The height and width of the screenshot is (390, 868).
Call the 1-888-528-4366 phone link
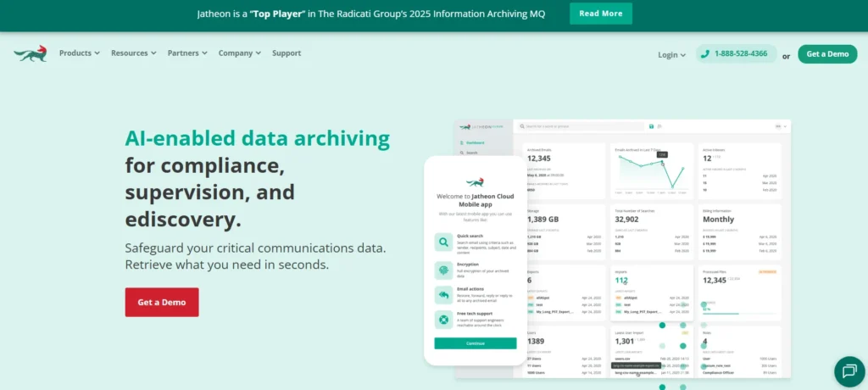pos(737,53)
